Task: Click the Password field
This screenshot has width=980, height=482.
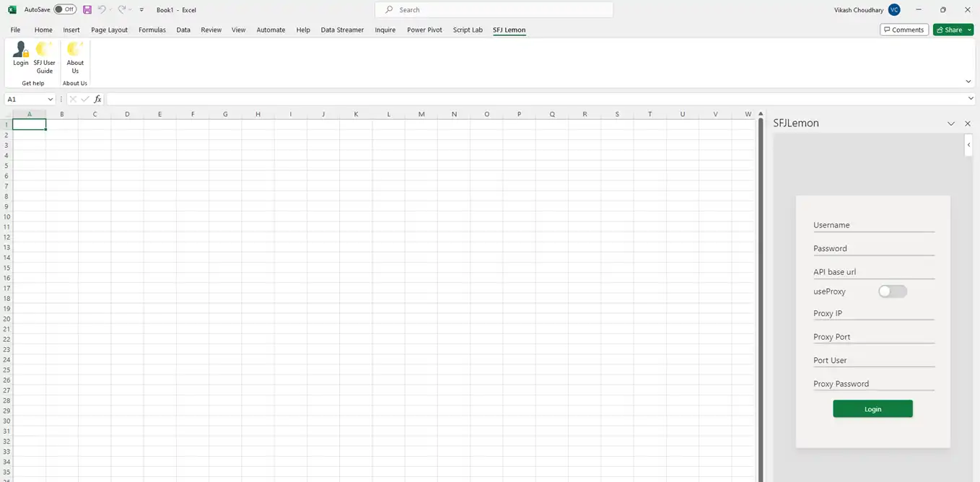Action: [x=874, y=249]
